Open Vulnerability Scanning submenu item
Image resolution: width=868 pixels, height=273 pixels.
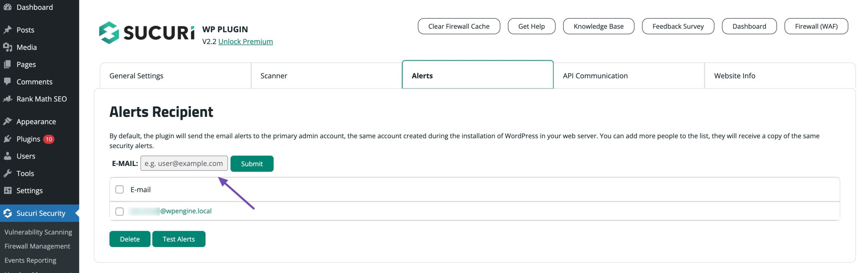(x=38, y=232)
